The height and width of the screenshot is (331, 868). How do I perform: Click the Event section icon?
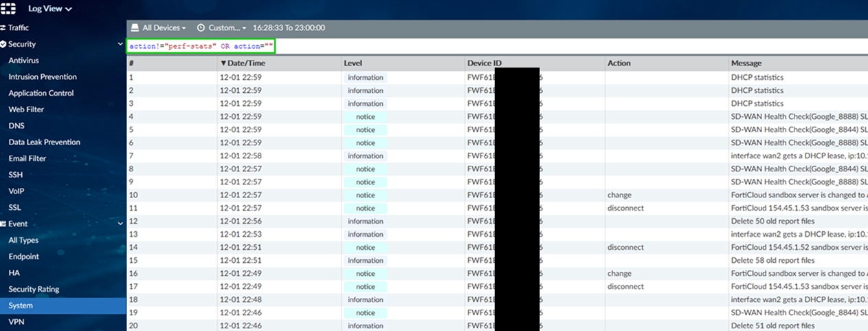[x=3, y=224]
